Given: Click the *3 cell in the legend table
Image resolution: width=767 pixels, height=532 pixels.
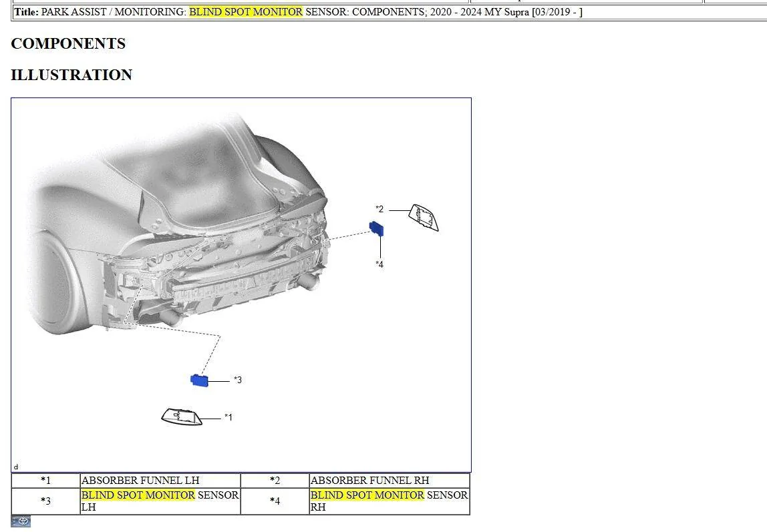Looking at the screenshot, I should (46, 501).
